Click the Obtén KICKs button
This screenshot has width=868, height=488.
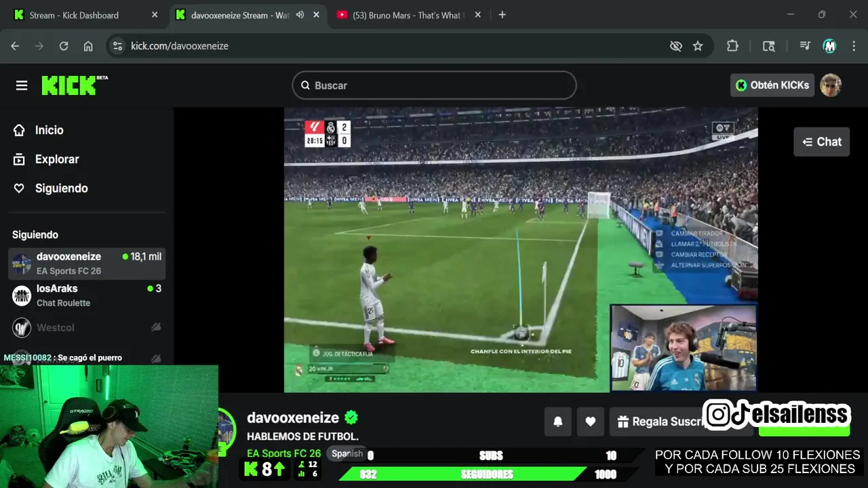(x=772, y=85)
